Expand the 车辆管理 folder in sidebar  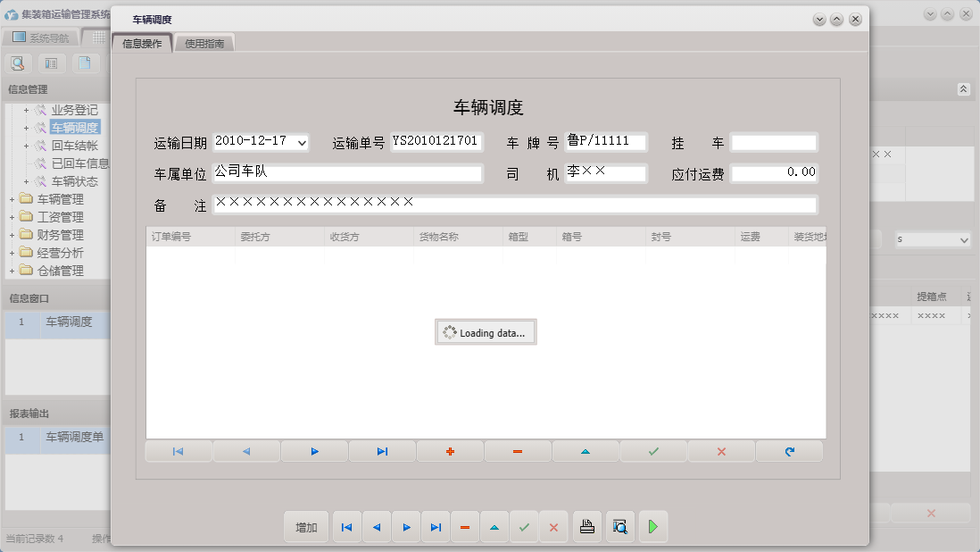coord(12,198)
